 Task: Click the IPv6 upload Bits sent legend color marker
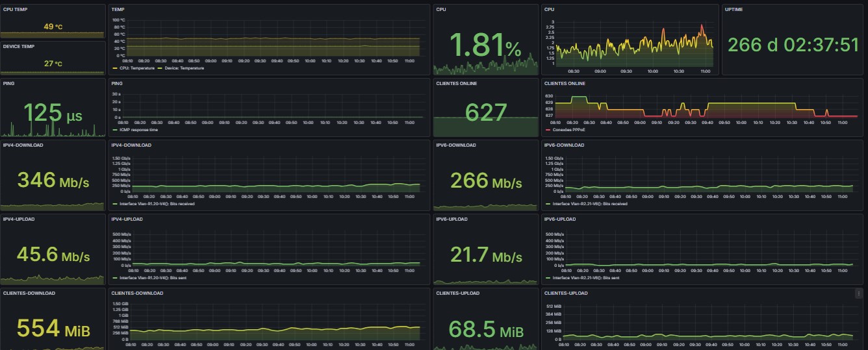point(548,278)
